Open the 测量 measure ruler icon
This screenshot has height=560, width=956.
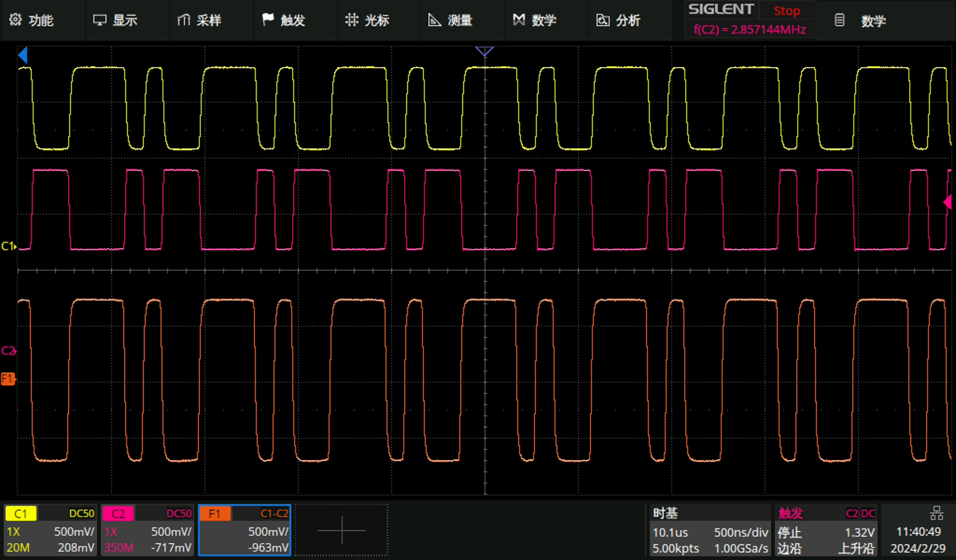434,20
